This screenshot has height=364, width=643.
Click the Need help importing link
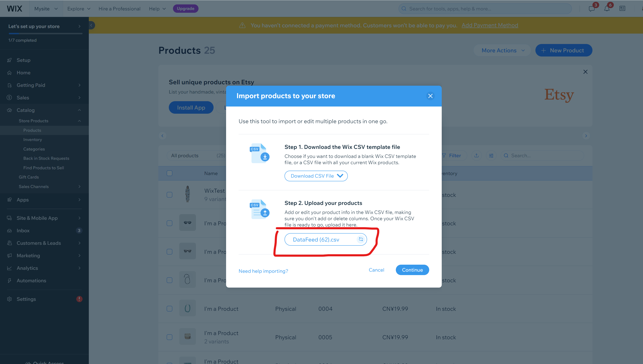(263, 271)
